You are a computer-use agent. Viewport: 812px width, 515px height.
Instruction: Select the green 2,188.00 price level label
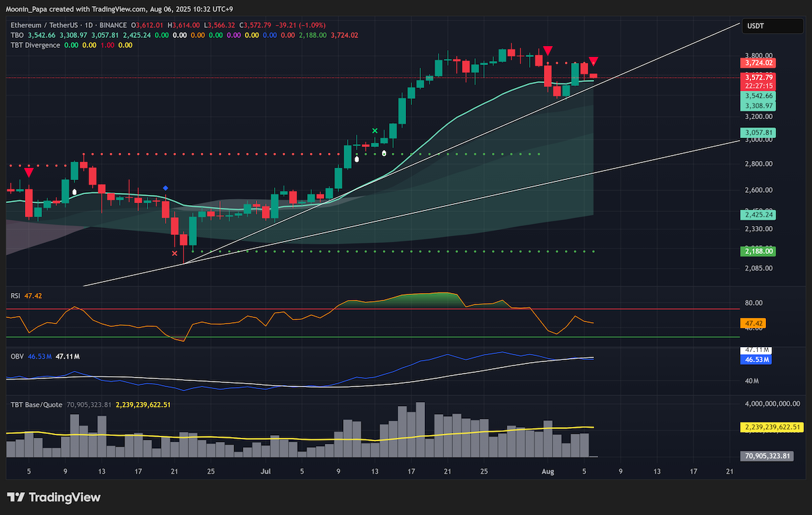759,251
